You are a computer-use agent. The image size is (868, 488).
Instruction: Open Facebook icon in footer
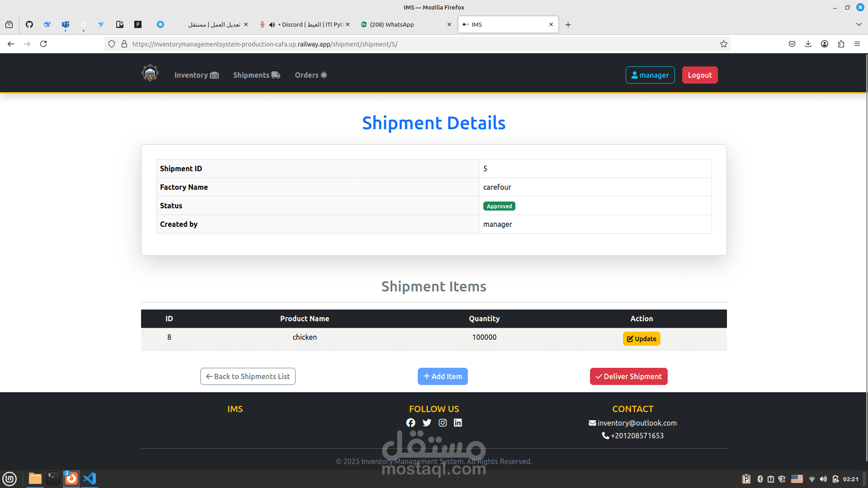410,423
